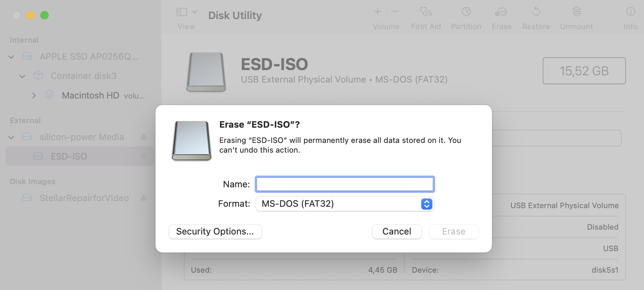
Task: Expand the Macintosh HD volumes entry
Action: click(34, 95)
